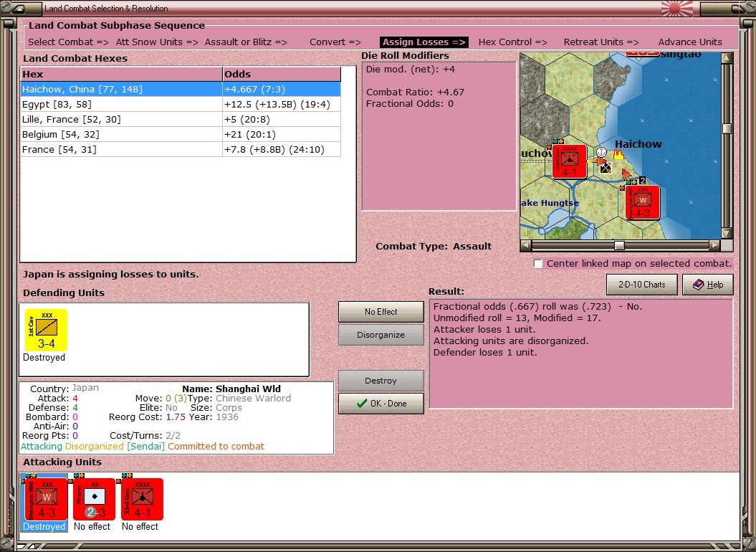Click the Assault or Blitz subphase step
The height and width of the screenshot is (552, 756).
[246, 42]
